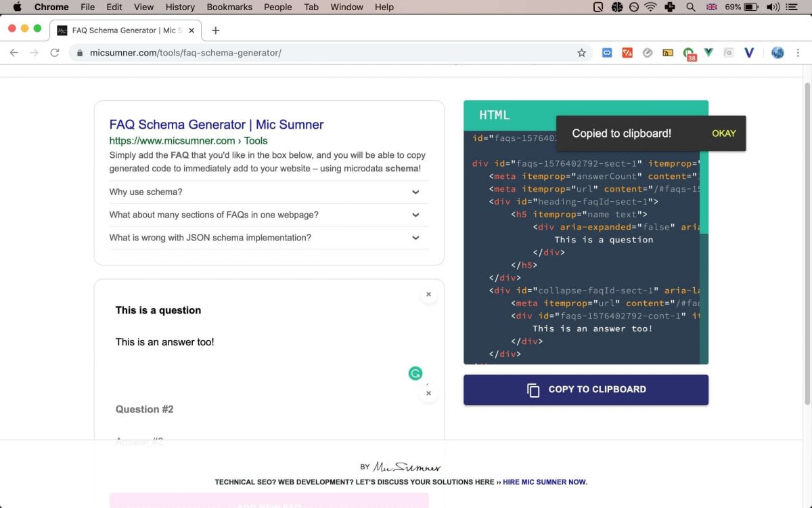Click the blue chain-link extension icon
Viewport: 812px width, 508px height.
tap(607, 53)
